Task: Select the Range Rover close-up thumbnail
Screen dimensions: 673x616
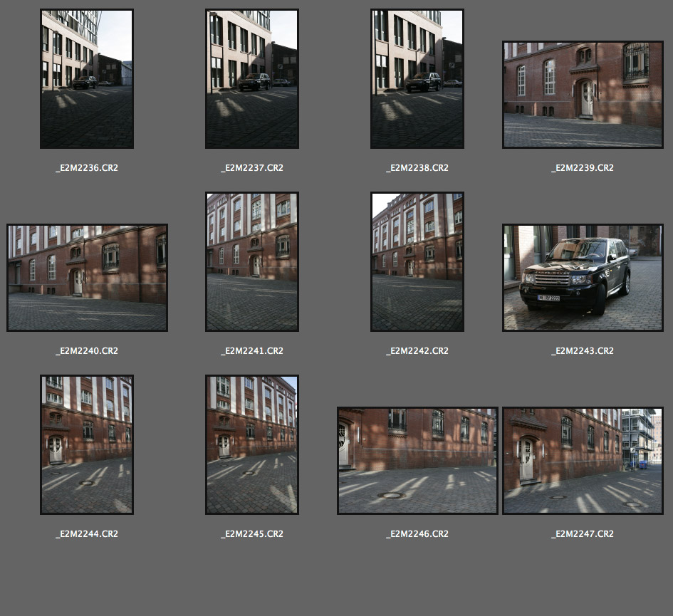Action: click(583, 278)
